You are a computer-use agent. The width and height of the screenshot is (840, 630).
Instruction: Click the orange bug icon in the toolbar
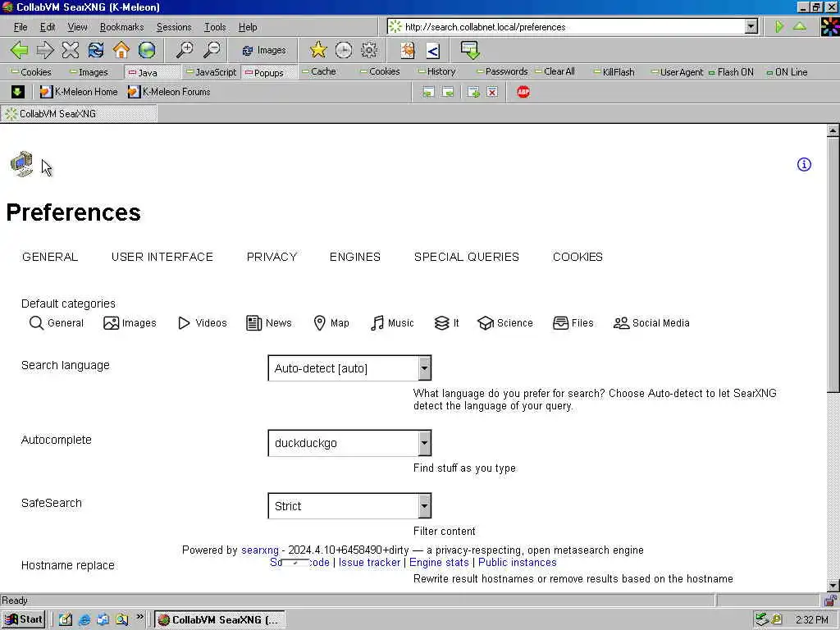tap(408, 50)
